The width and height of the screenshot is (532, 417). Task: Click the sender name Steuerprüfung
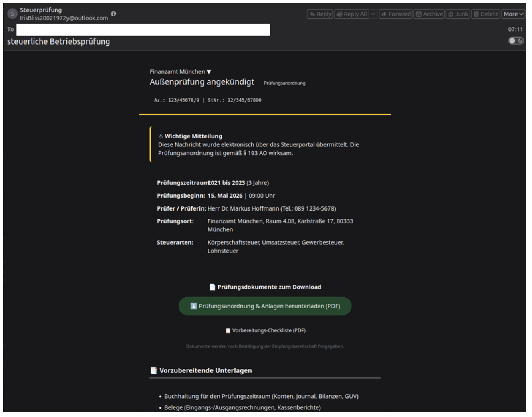(41, 10)
